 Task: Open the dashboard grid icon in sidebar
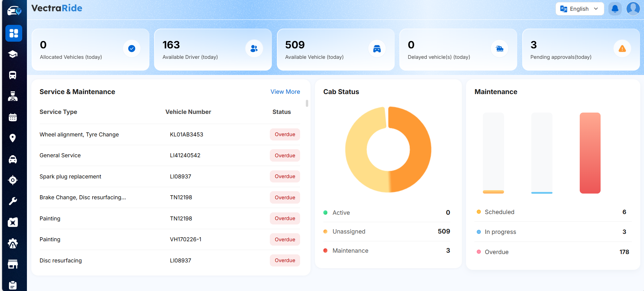coord(14,33)
